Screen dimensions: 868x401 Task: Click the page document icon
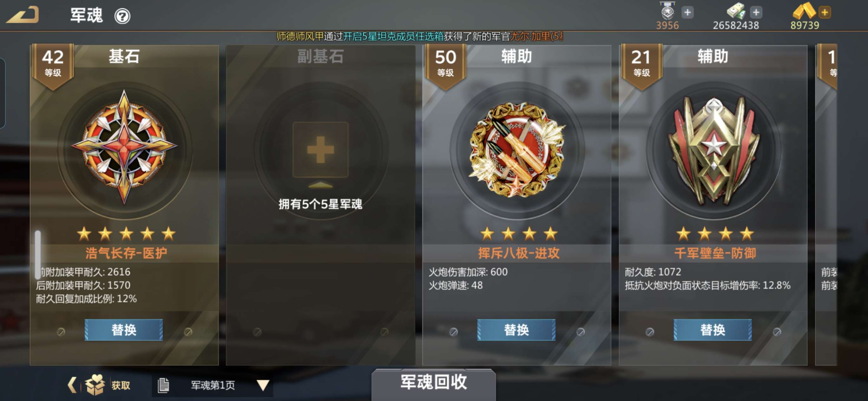[x=163, y=385]
